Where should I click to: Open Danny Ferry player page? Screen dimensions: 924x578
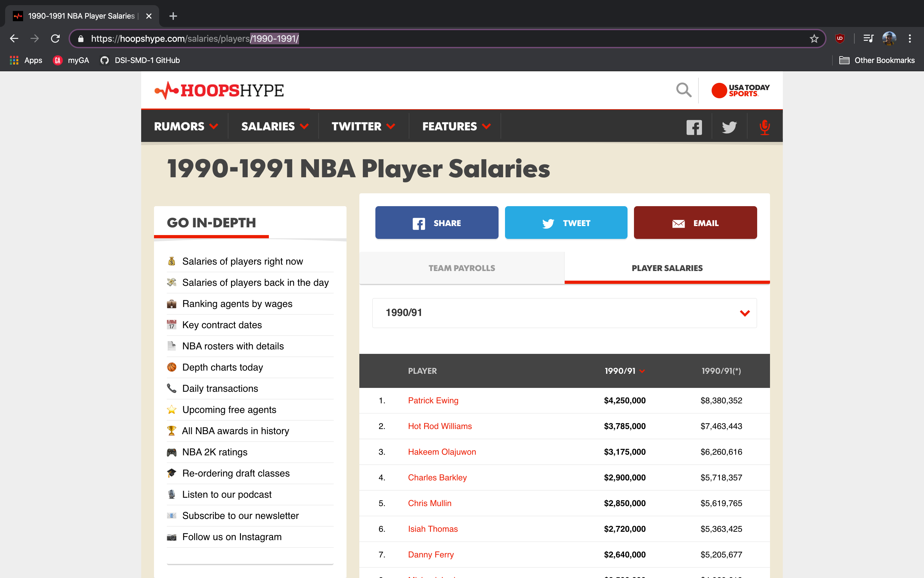pos(431,555)
